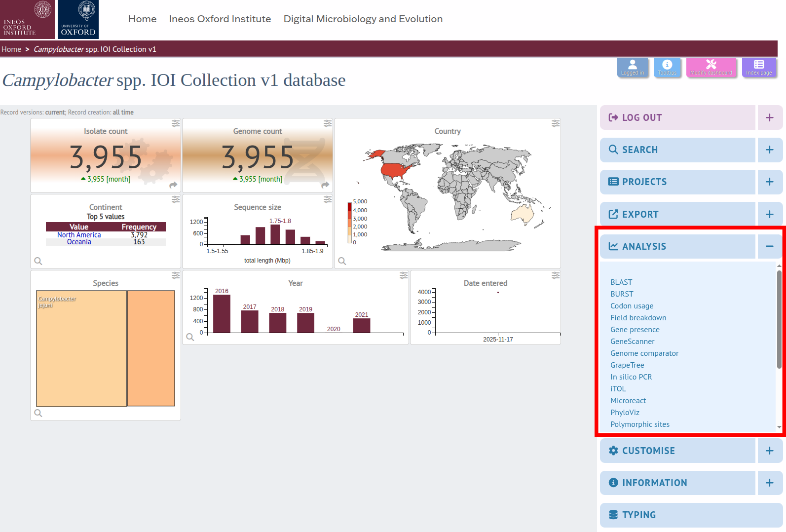
Task: Expand the Customise section plus button
Action: [769, 451]
